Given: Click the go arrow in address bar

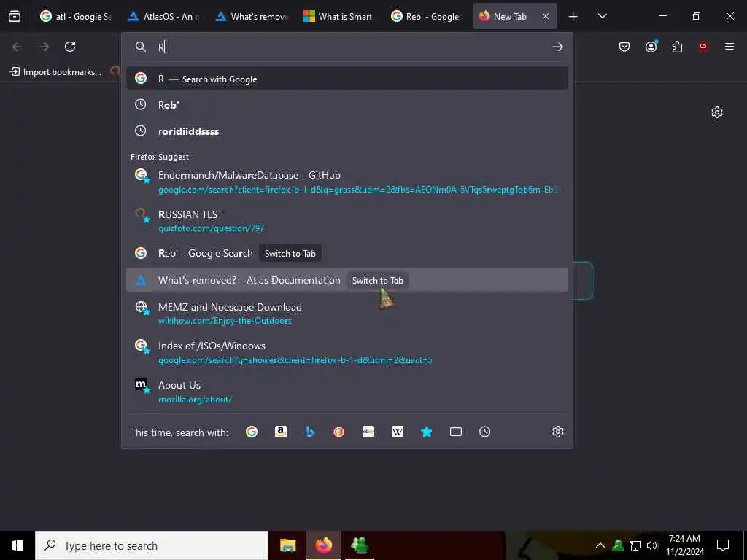Looking at the screenshot, I should point(558,47).
